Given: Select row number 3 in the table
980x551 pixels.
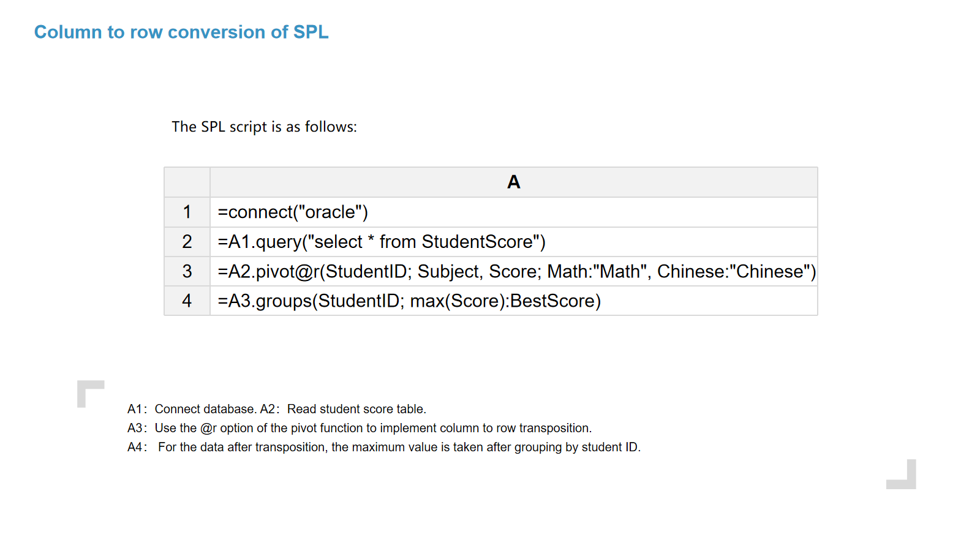Looking at the screenshot, I should (x=187, y=271).
